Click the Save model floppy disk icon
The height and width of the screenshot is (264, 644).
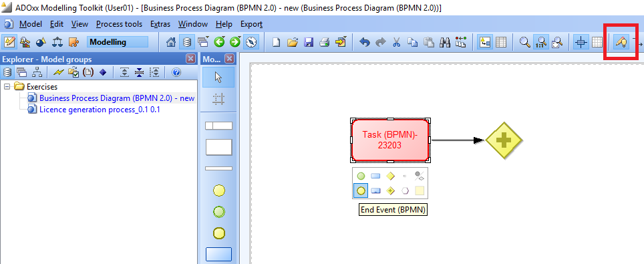tap(309, 42)
